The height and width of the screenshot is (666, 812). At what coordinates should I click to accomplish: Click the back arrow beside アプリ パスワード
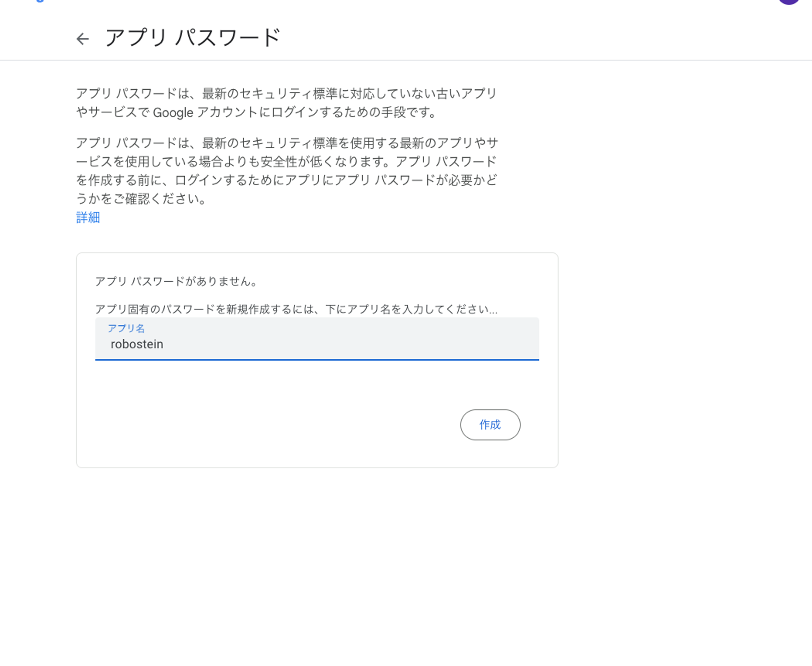click(x=83, y=39)
